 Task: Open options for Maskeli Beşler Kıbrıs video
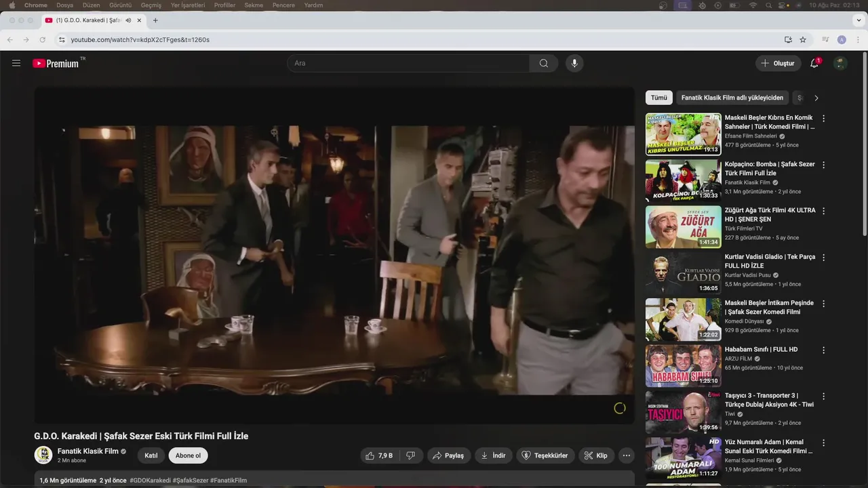pos(824,118)
